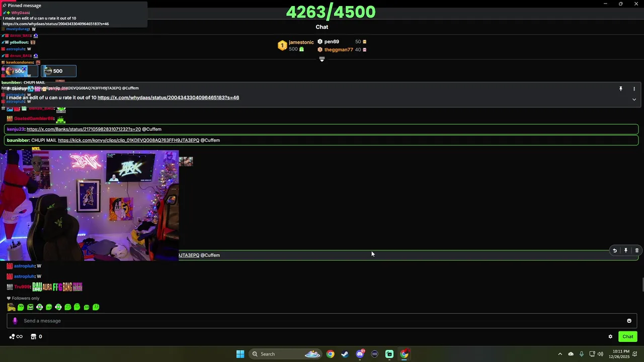Open Steam from the taskbar
The width and height of the screenshot is (644, 362).
tap(345, 354)
